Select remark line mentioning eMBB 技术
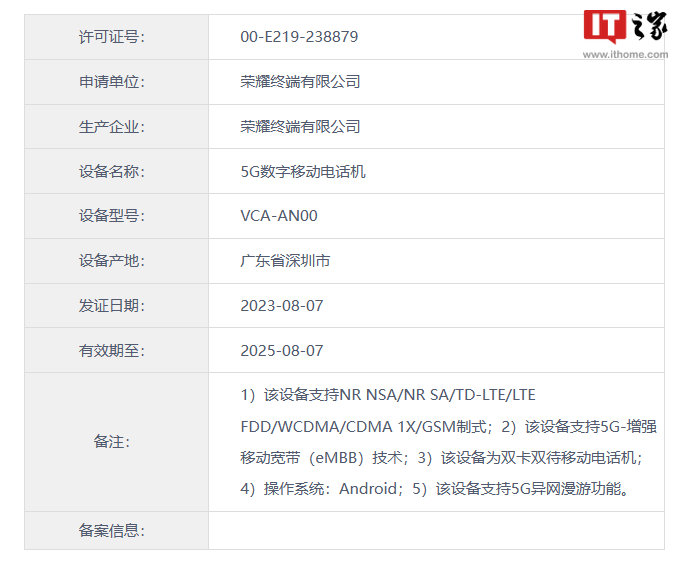 tap(441, 457)
